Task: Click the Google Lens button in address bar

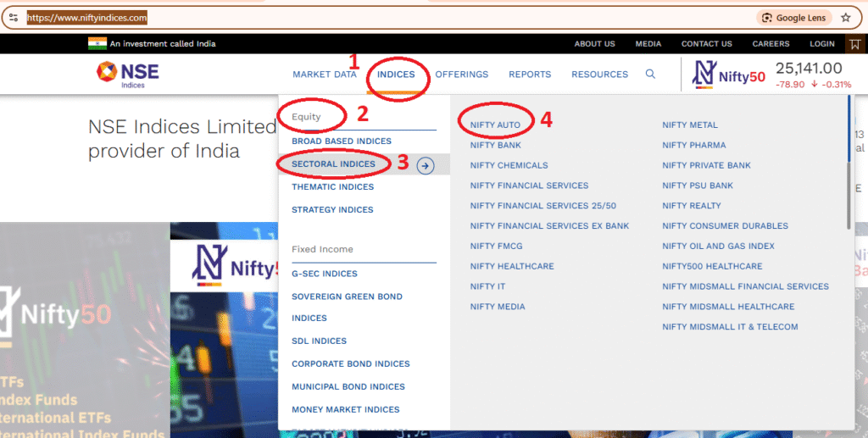Action: coord(795,17)
